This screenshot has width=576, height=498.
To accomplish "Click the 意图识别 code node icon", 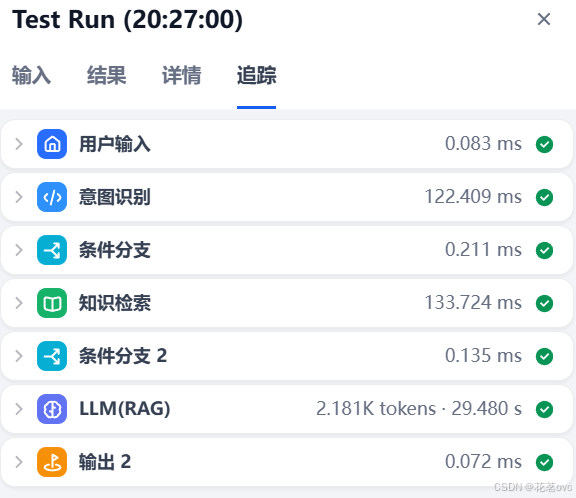I will click(52, 197).
